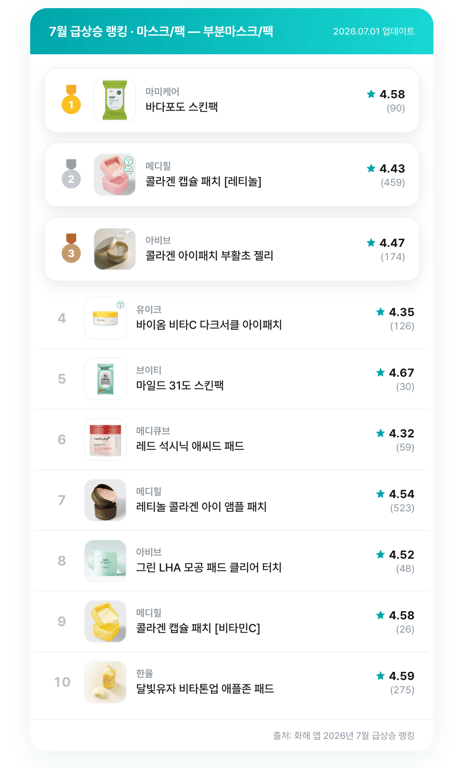466x768 pixels.
Task: Select the 메디큐브 레드 석시닉 애씨드 패드 image
Action: [x=105, y=439]
